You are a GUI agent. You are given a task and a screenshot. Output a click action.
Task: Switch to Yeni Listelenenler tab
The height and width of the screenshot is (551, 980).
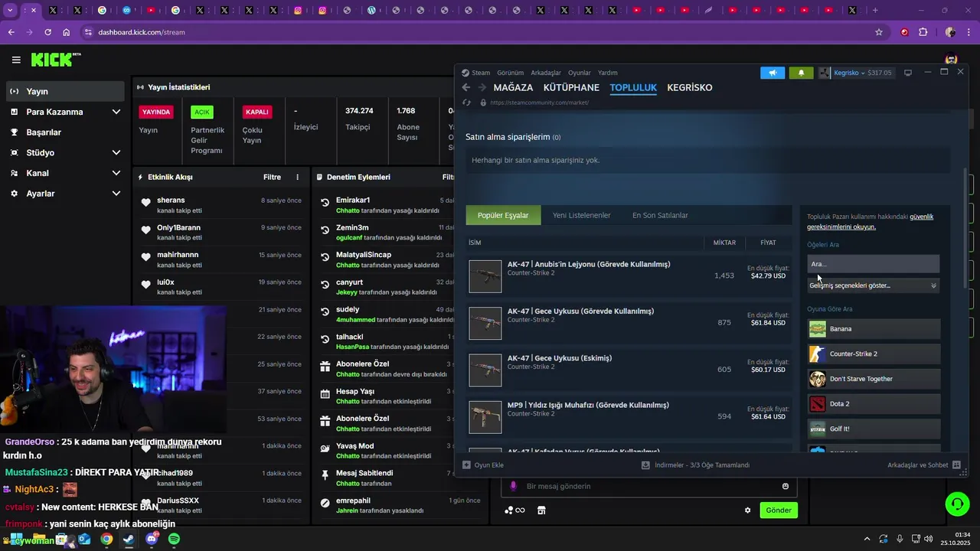582,215
